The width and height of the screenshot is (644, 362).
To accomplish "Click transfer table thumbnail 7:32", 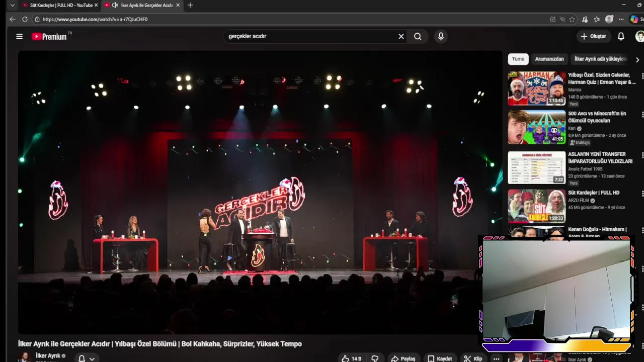I will (x=537, y=167).
